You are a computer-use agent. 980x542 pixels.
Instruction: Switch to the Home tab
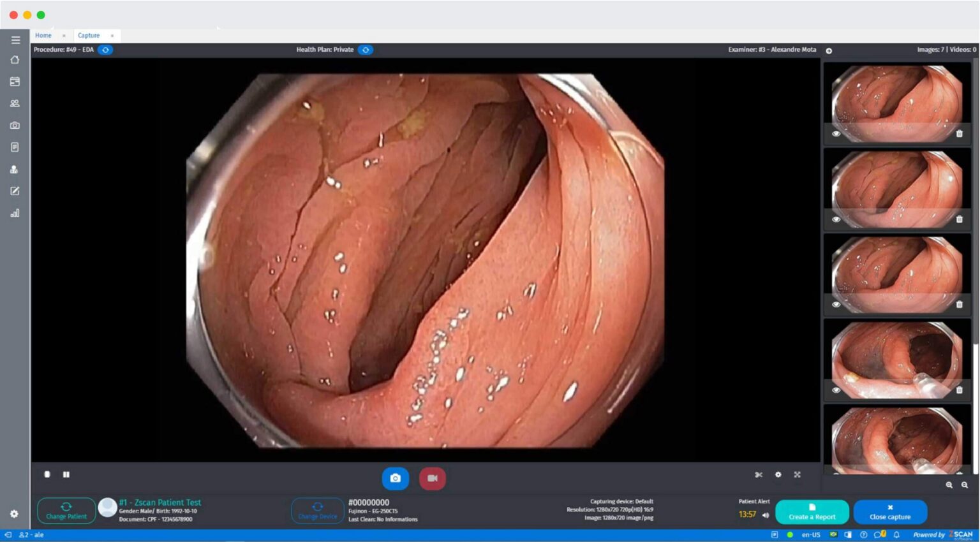43,35
